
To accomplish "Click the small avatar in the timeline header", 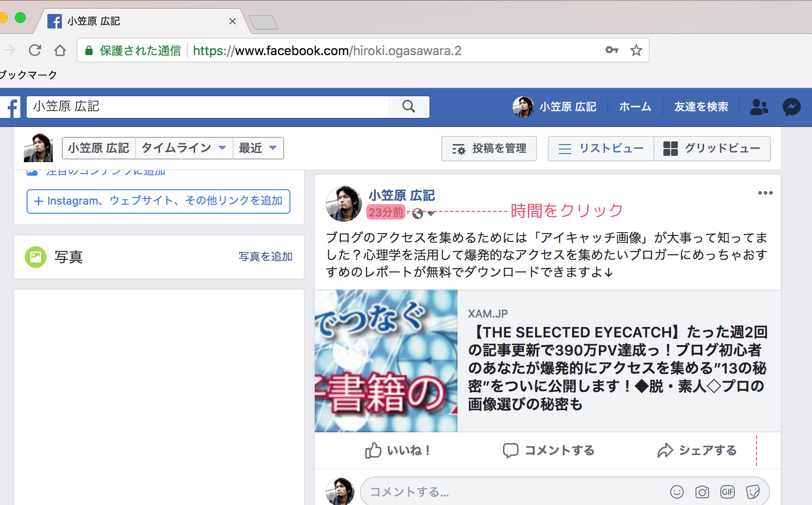I will [x=38, y=148].
